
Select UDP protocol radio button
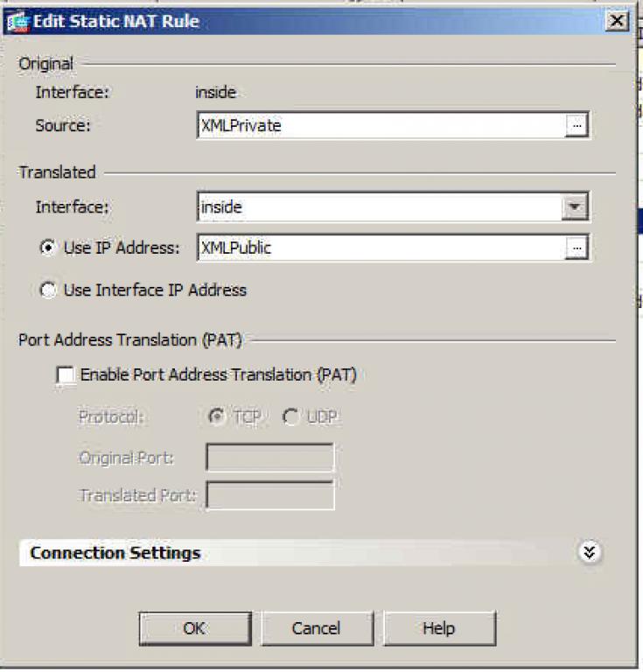(x=290, y=417)
